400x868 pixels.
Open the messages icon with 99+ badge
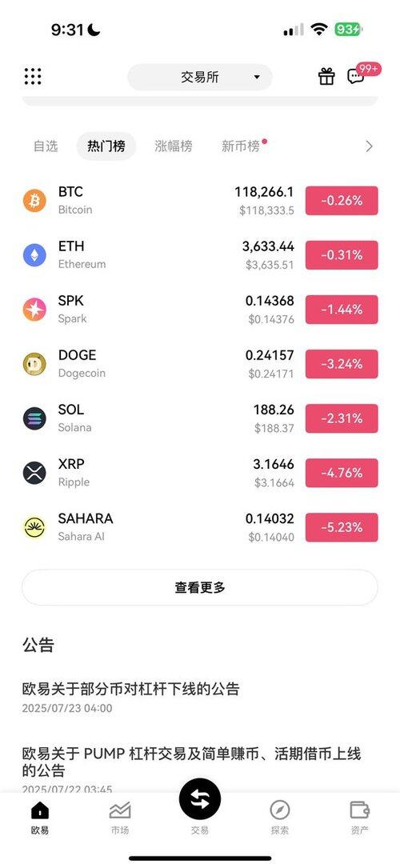(x=356, y=76)
